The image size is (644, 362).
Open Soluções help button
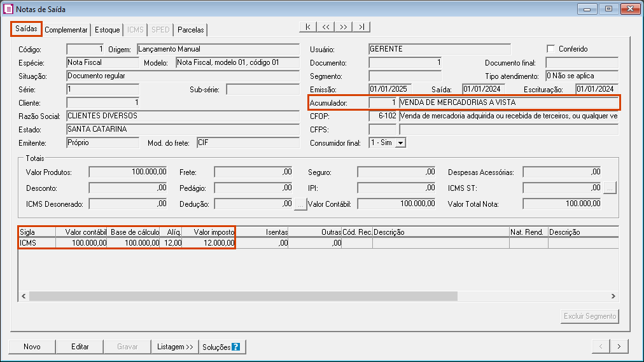point(221,347)
